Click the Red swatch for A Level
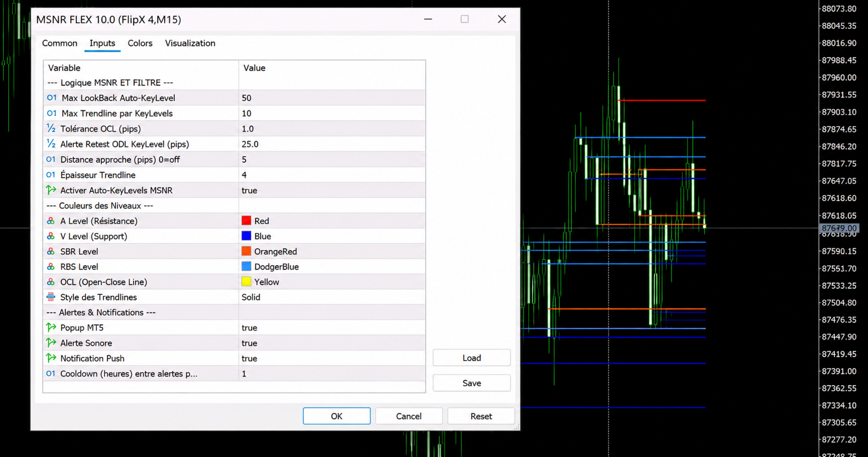The height and width of the screenshot is (457, 868). [x=246, y=220]
